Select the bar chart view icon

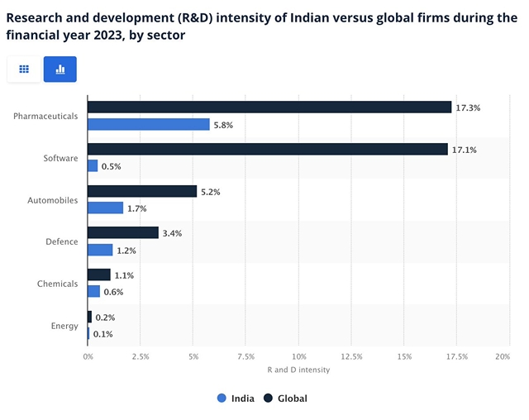click(x=60, y=69)
